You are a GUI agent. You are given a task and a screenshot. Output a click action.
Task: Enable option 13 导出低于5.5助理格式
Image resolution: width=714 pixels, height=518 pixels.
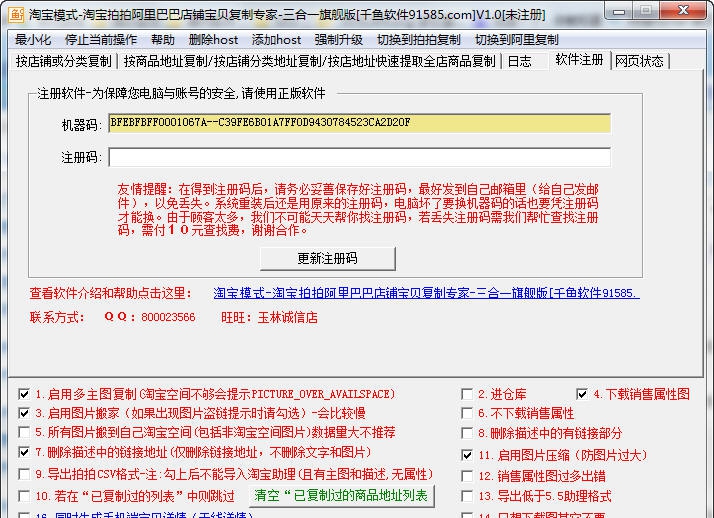467,496
